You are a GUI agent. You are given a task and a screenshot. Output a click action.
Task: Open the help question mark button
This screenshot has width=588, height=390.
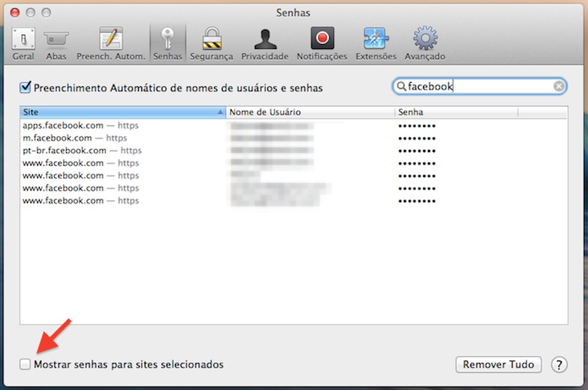pyautogui.click(x=559, y=364)
